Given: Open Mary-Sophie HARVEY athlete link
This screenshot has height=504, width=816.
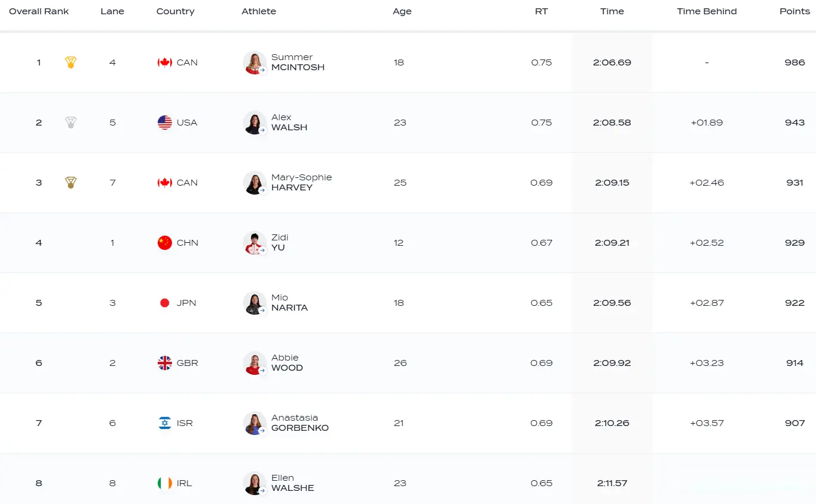Looking at the screenshot, I should [x=301, y=183].
